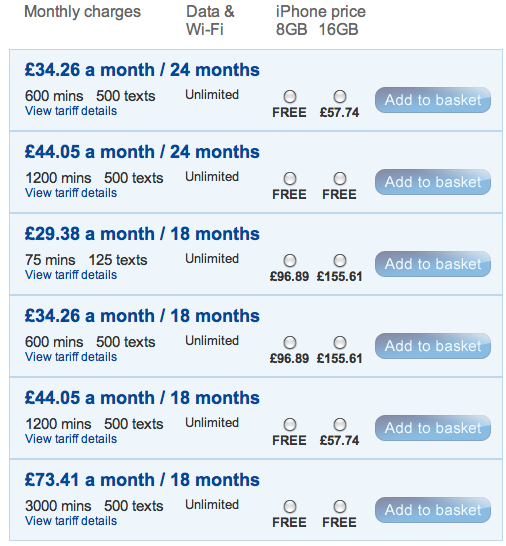
Task: Select £57.74 16GB iPhone on £44.05 18-month plan
Action: coord(340,424)
